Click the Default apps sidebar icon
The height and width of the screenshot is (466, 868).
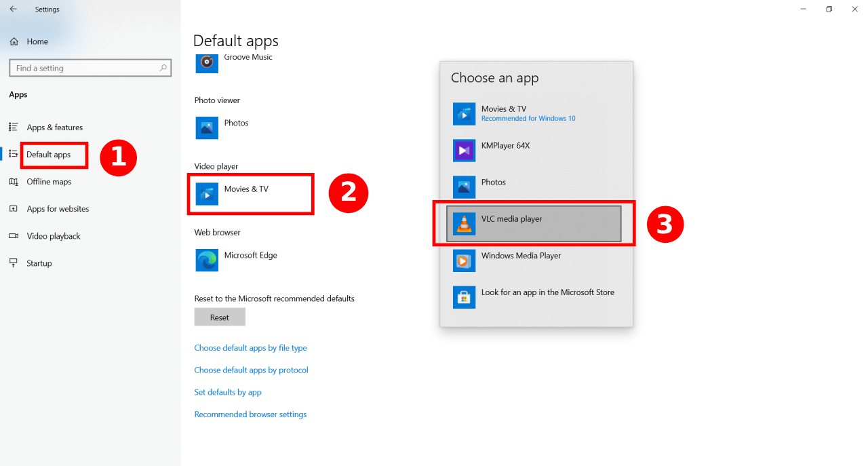(x=13, y=155)
